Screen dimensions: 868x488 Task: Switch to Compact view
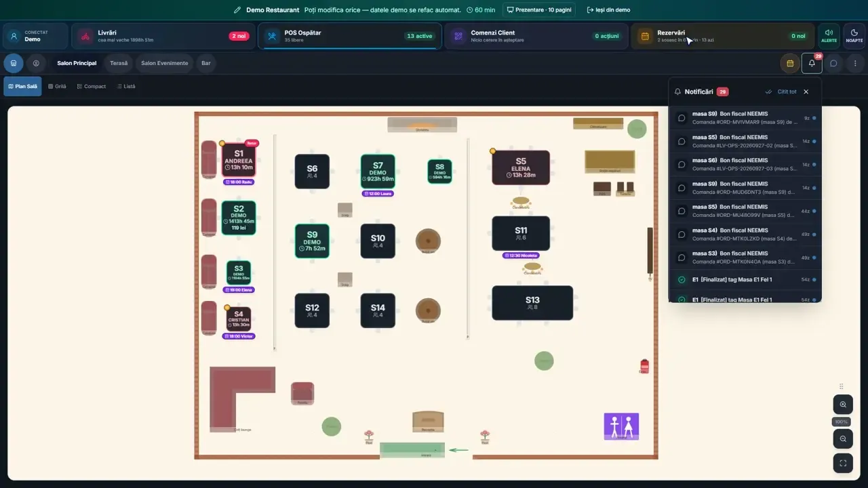pyautogui.click(x=92, y=86)
